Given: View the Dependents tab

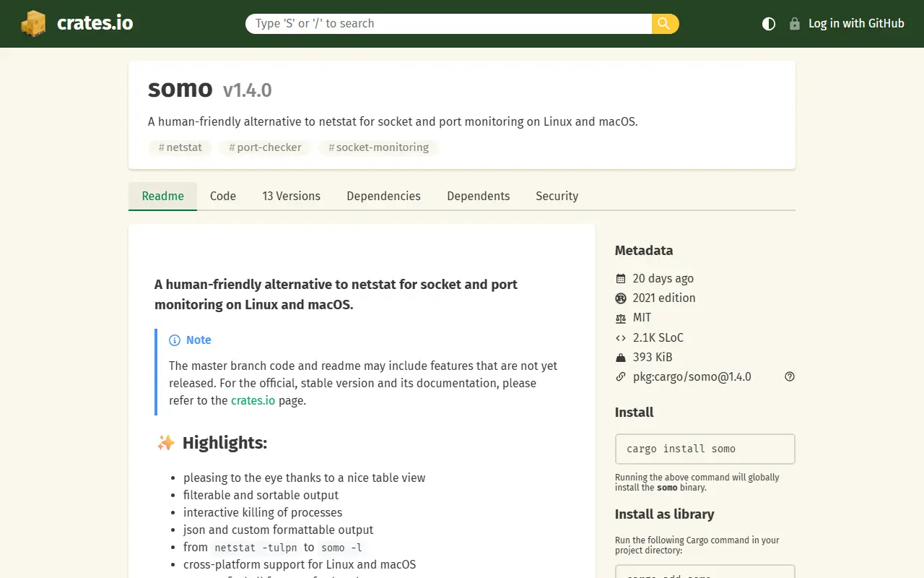Looking at the screenshot, I should click(x=478, y=196).
